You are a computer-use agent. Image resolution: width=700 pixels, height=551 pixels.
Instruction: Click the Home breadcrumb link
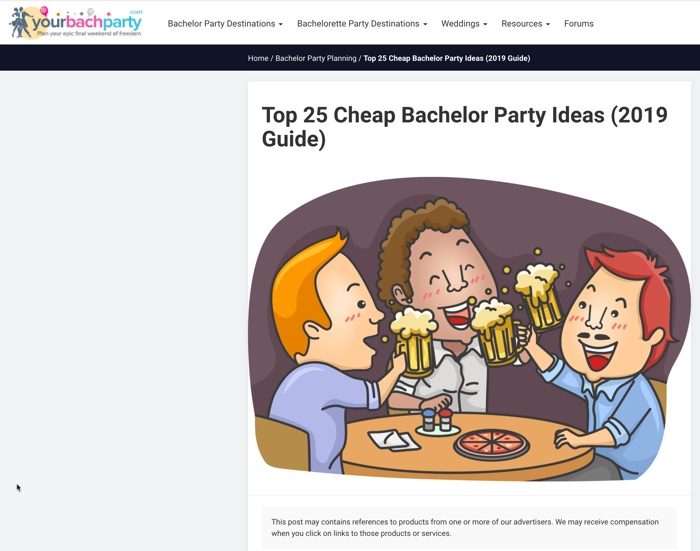(x=258, y=58)
